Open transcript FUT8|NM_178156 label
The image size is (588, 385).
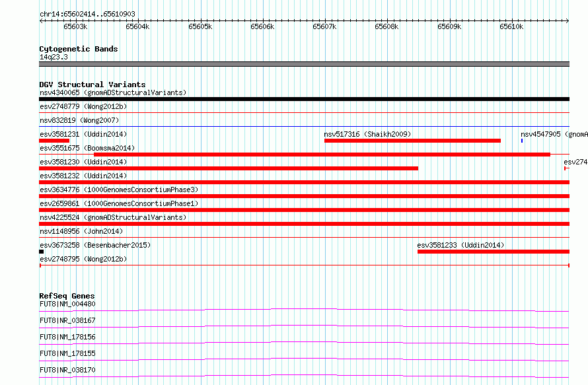(x=67, y=337)
